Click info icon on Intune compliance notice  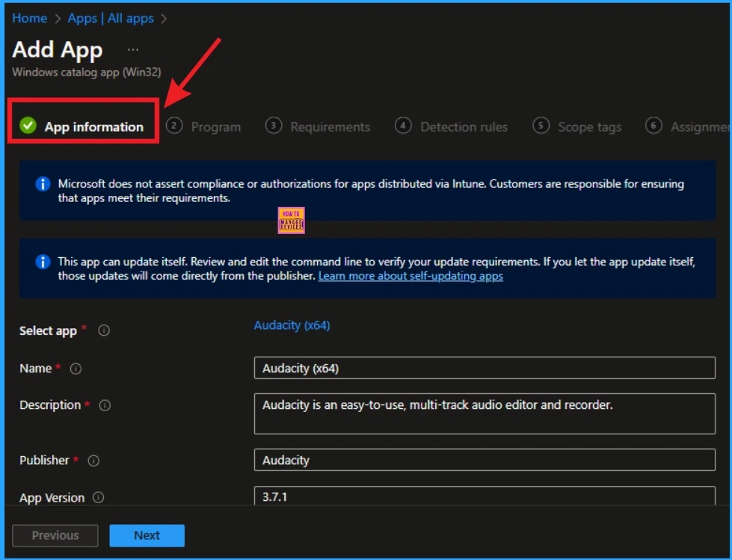tap(43, 184)
